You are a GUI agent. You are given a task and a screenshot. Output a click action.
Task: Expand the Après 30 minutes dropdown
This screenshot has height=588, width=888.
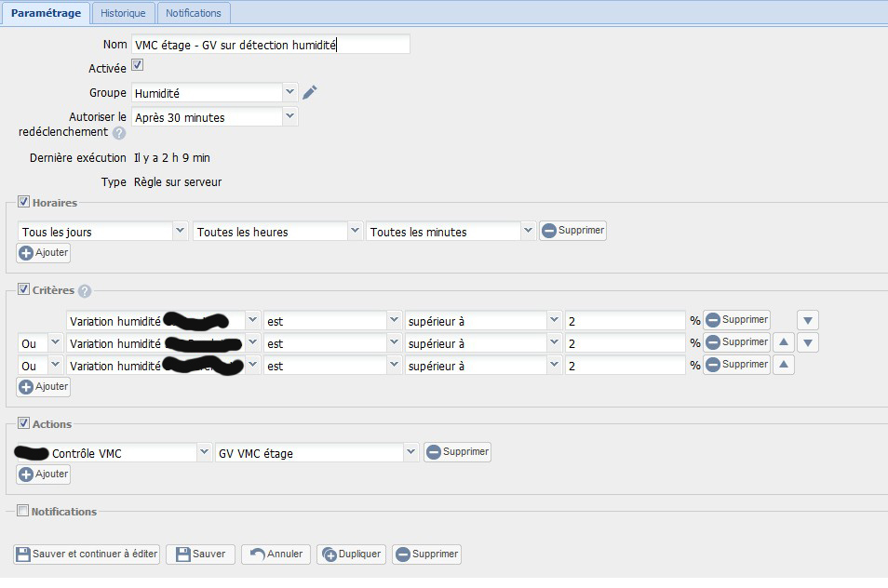214,116
